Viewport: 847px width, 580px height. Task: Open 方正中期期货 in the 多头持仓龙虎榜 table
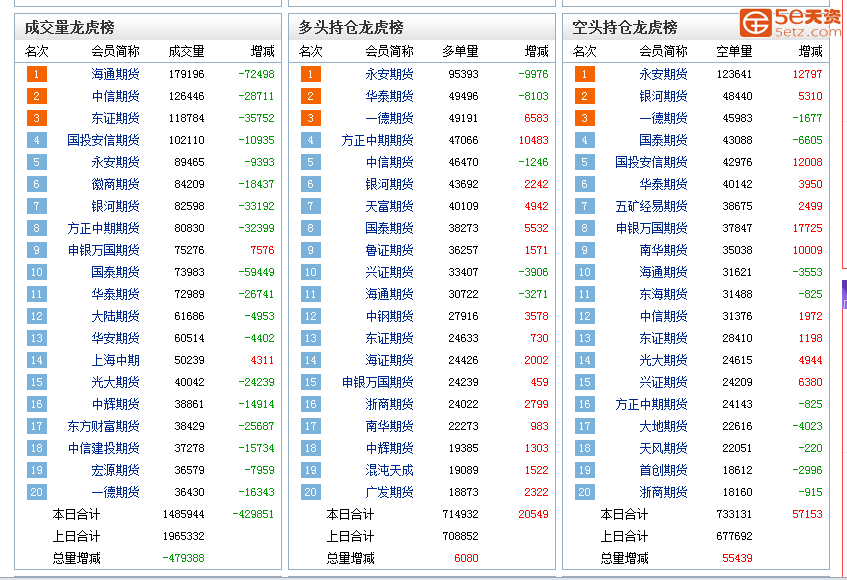pos(377,140)
